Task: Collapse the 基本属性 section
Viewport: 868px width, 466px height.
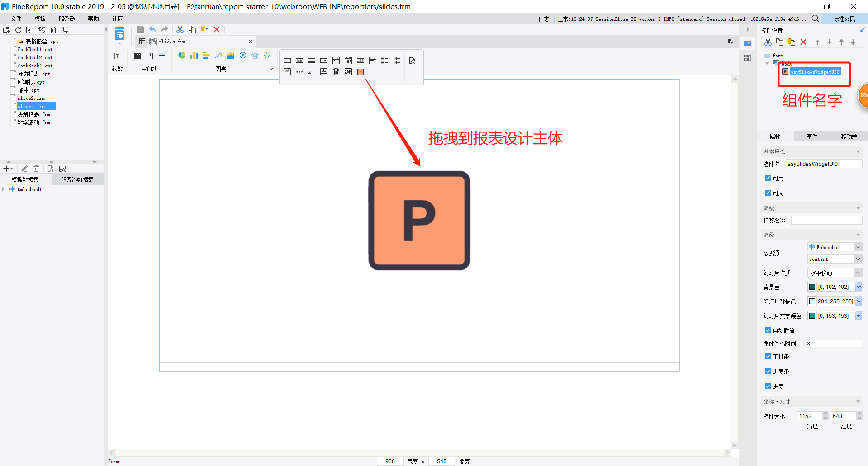Action: tap(858, 151)
